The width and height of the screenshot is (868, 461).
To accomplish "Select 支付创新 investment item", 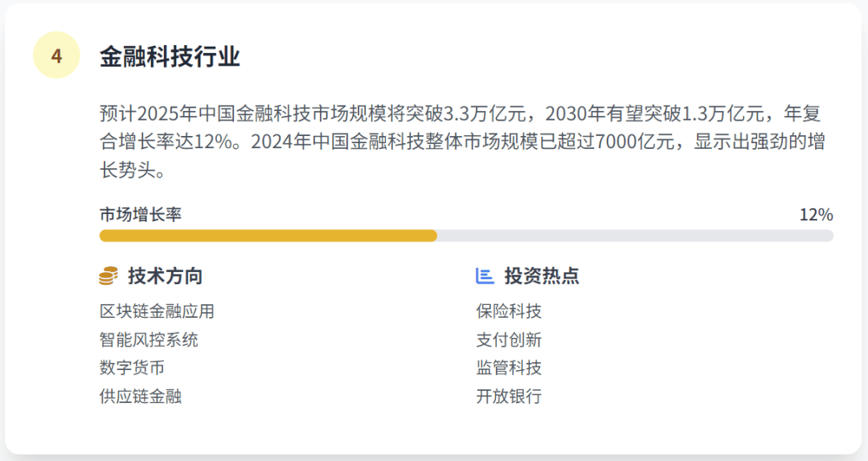I will pos(509,339).
